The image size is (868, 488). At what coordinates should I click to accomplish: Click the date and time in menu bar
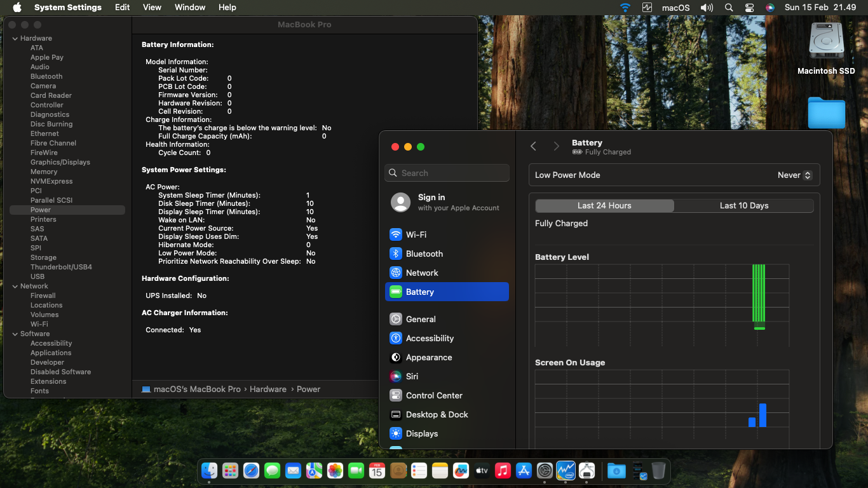tap(820, 8)
